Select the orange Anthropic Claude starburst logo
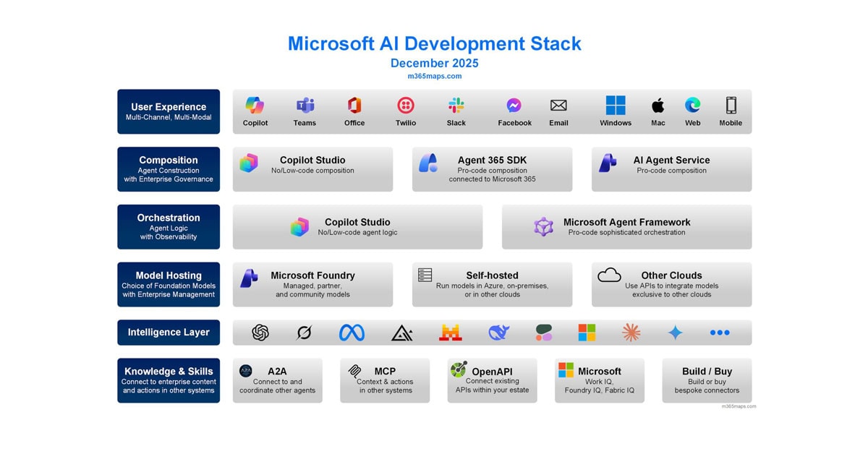Viewport: 868px width, 454px height. click(631, 333)
